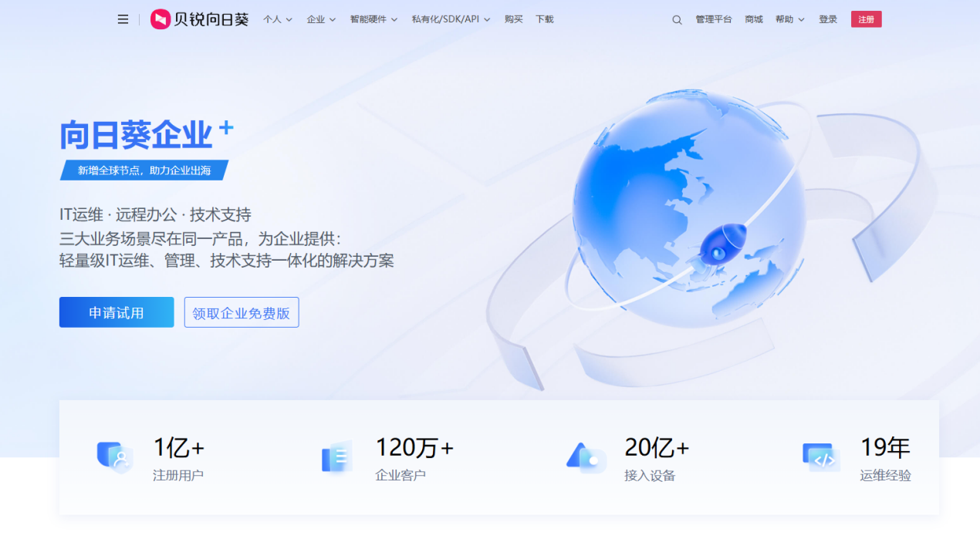Expand the 帮助 dropdown menu
Viewport: 980px width, 539px height.
coord(790,19)
